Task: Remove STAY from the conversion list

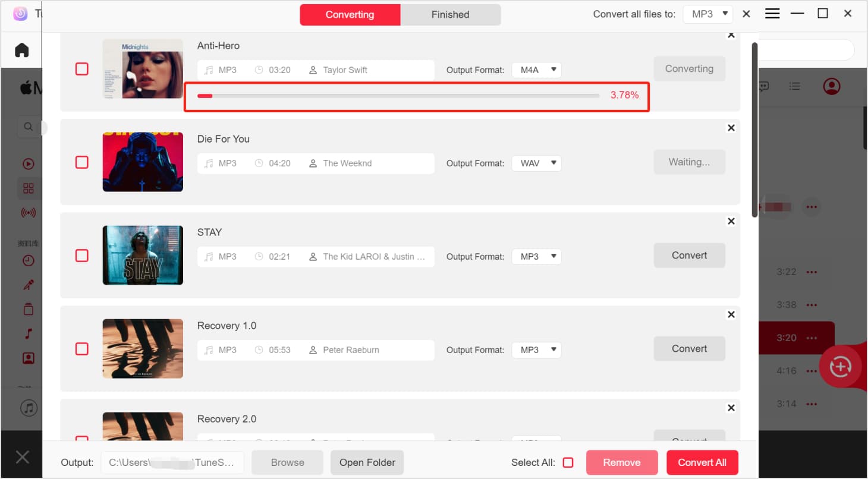Action: [731, 221]
